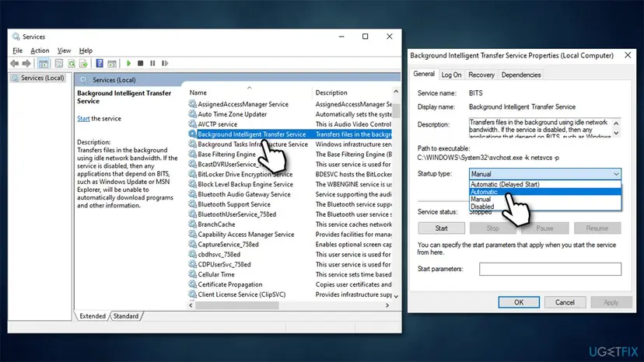
Task: Click the Stop Service square icon
Action: pos(141,63)
